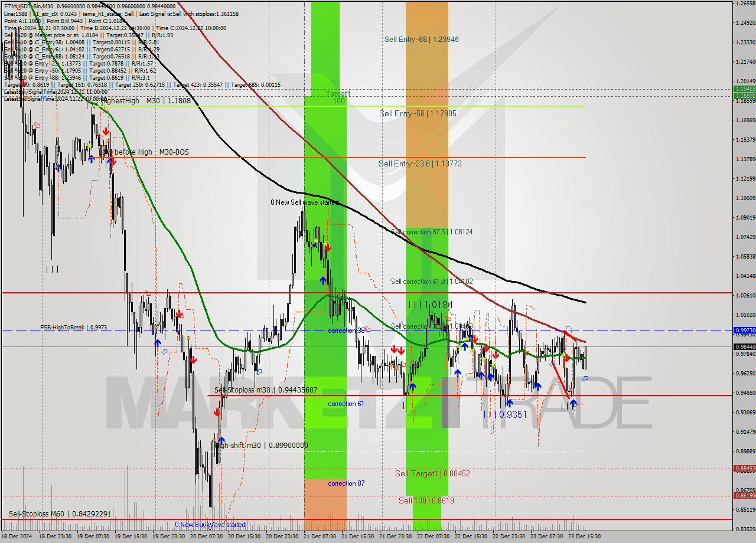Click the 'Sell Entry -50 | 1.17905' label
Screen dimensions: 756x543
tap(418, 113)
